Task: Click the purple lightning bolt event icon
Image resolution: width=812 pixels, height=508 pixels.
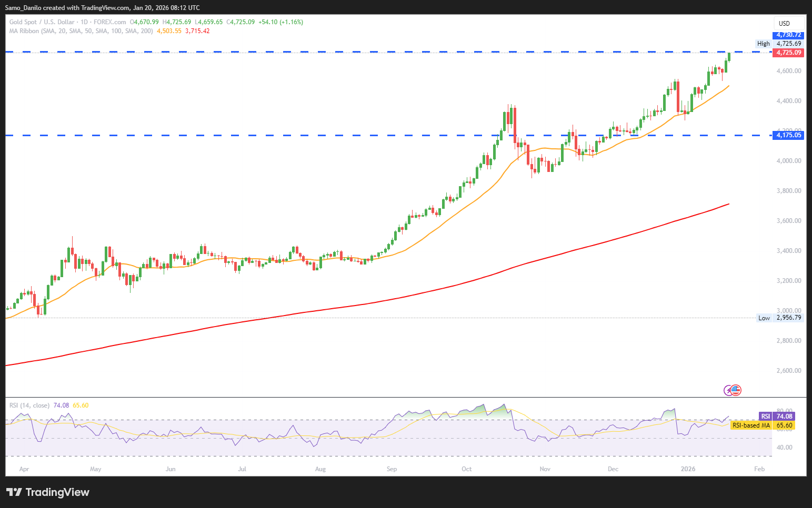Action: [729, 390]
